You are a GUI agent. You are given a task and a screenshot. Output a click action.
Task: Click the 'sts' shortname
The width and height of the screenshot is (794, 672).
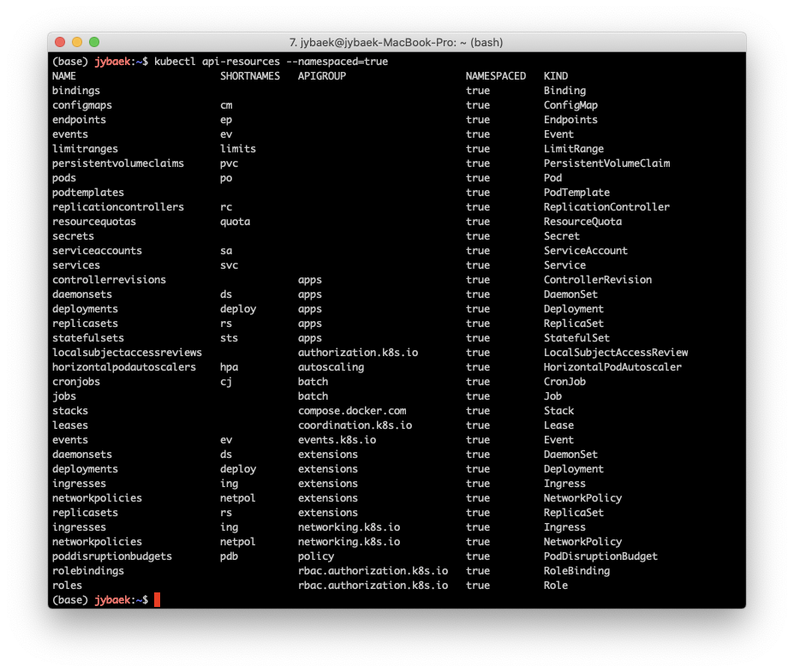coord(229,338)
